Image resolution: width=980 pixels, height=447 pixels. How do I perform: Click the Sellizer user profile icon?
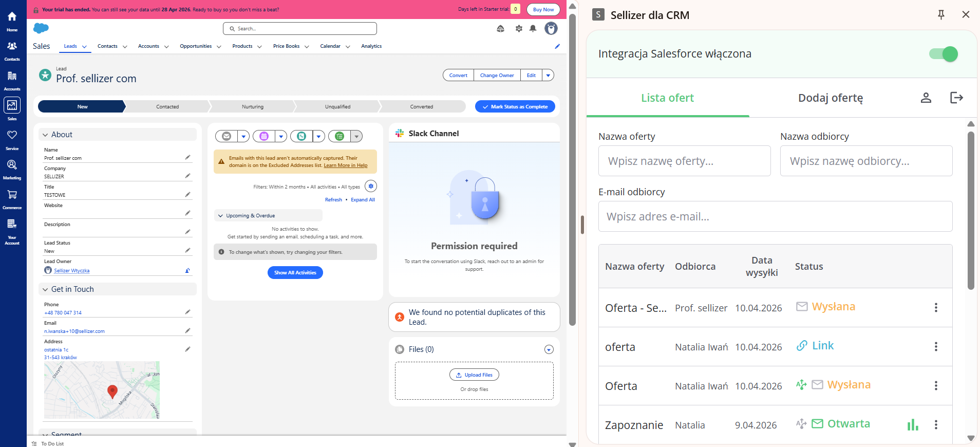[x=926, y=98]
